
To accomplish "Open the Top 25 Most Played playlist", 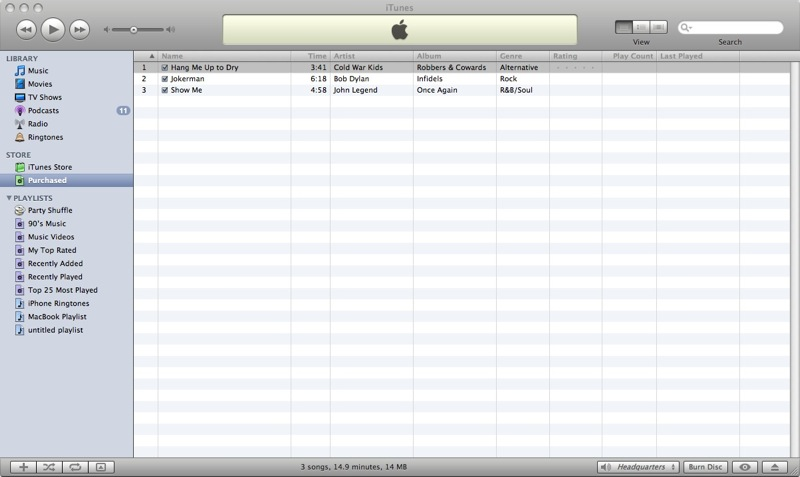I will pyautogui.click(x=62, y=290).
